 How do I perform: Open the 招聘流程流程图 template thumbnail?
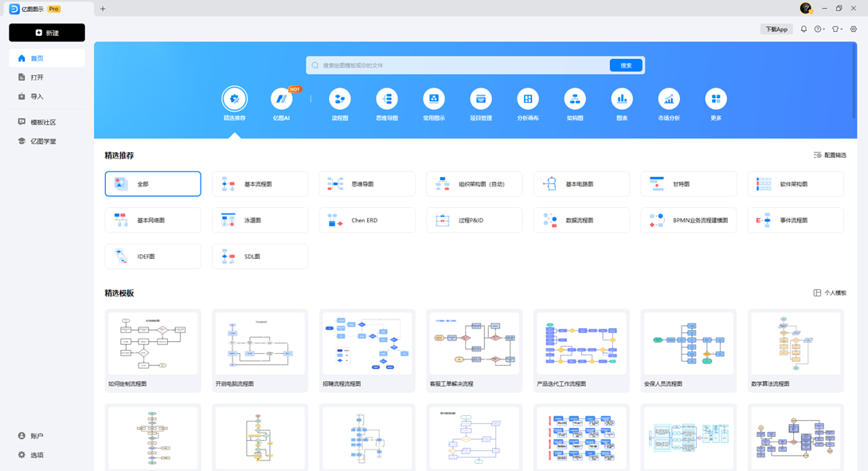click(367, 343)
